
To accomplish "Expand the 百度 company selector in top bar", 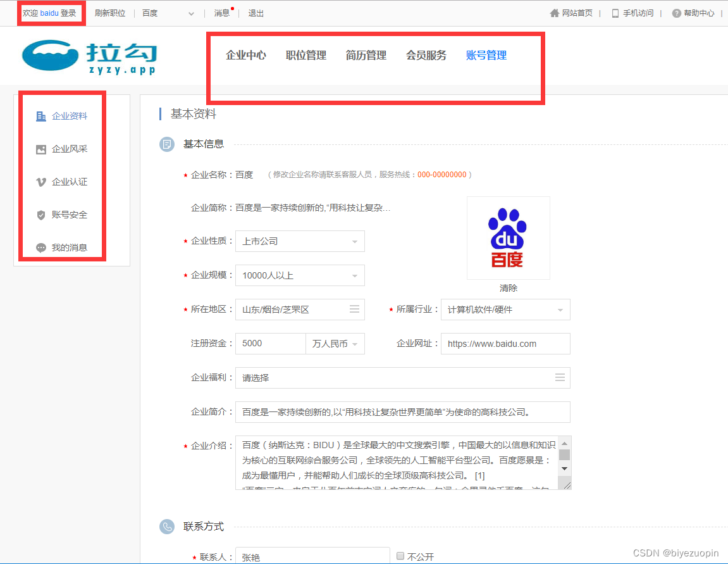I will pyautogui.click(x=168, y=13).
